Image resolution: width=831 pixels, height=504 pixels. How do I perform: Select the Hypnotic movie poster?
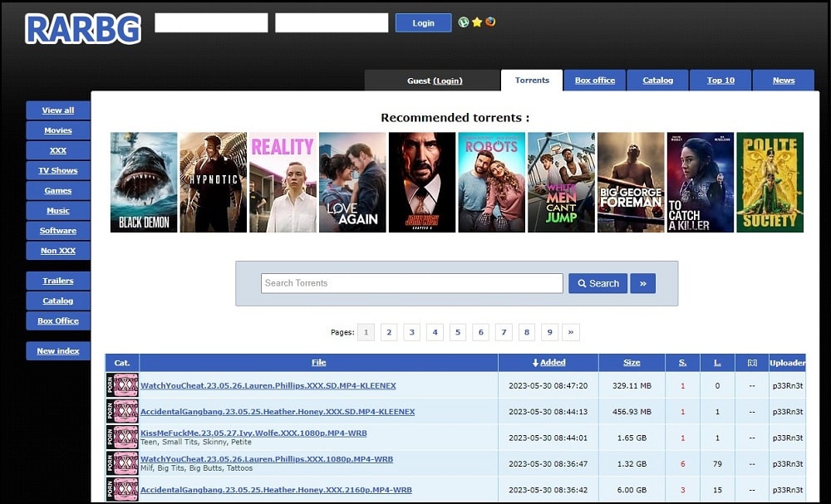pyautogui.click(x=213, y=182)
